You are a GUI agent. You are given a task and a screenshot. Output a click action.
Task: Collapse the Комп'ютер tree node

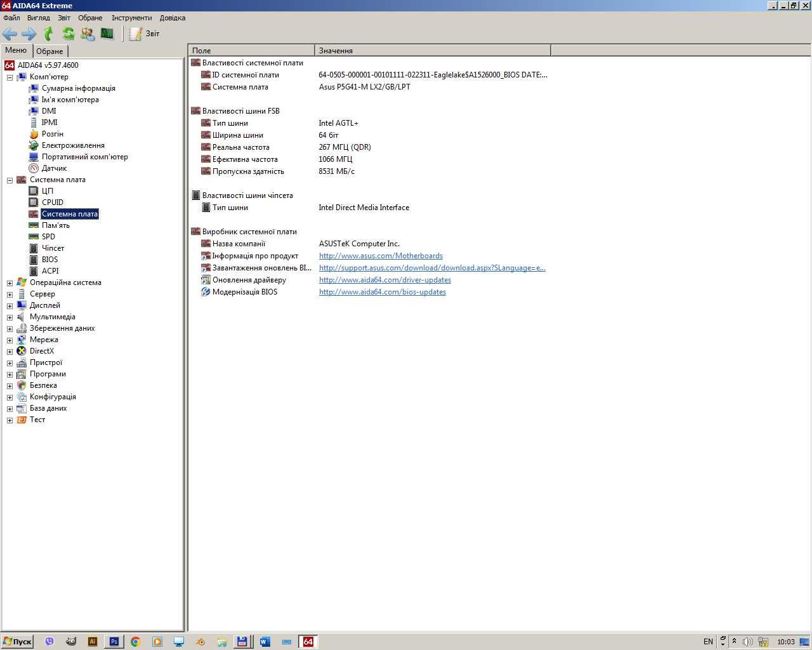[10, 77]
